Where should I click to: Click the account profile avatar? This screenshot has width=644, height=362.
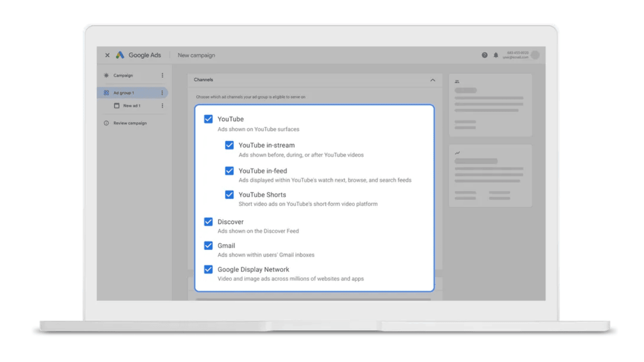535,55
